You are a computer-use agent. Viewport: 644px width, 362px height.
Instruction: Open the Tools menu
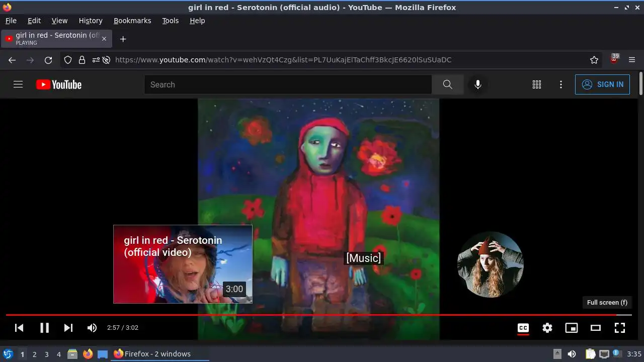170,21
